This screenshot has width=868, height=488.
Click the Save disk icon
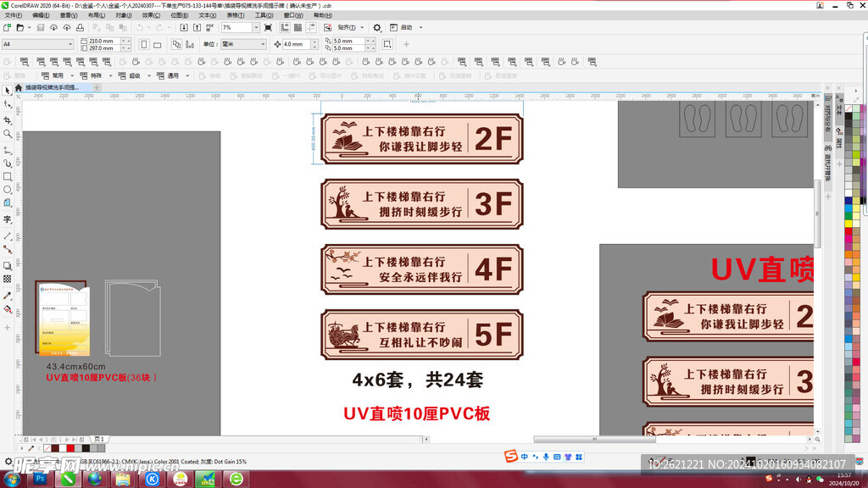point(41,27)
